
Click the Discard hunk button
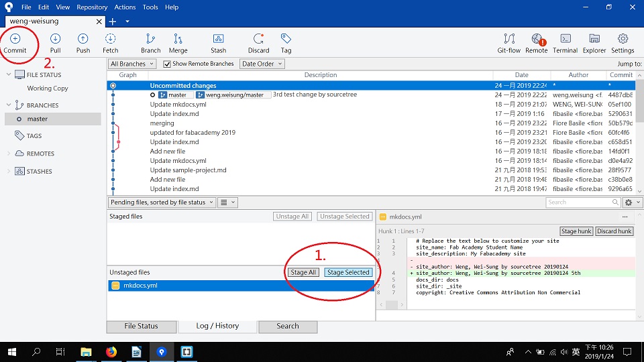(x=614, y=231)
